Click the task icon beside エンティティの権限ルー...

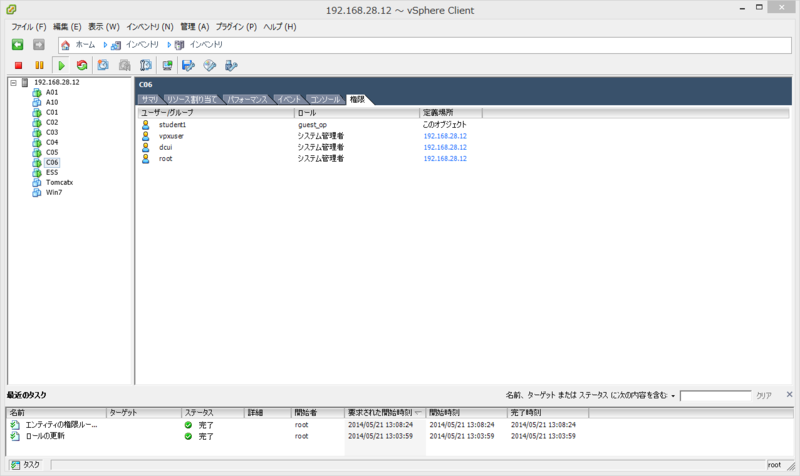tap(15, 424)
